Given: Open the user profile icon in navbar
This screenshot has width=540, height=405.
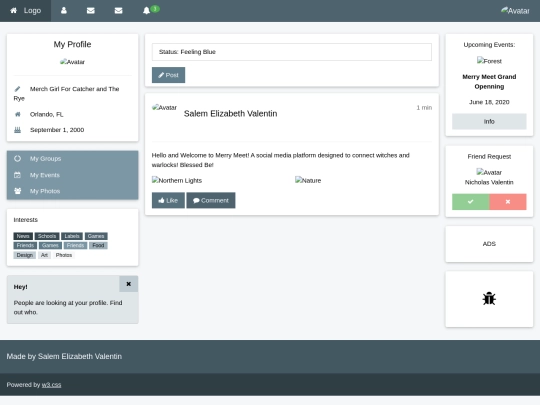Looking at the screenshot, I should click(x=64, y=11).
